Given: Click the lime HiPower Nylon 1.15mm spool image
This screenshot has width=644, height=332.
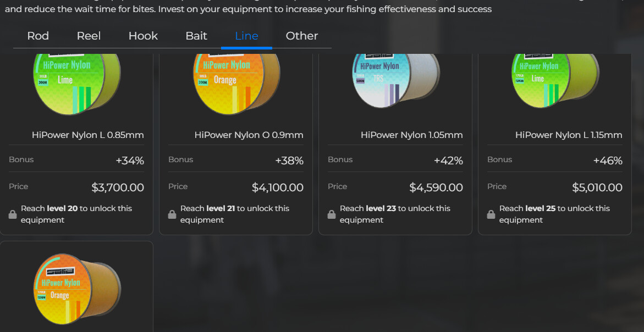Looking at the screenshot, I should point(555,81).
